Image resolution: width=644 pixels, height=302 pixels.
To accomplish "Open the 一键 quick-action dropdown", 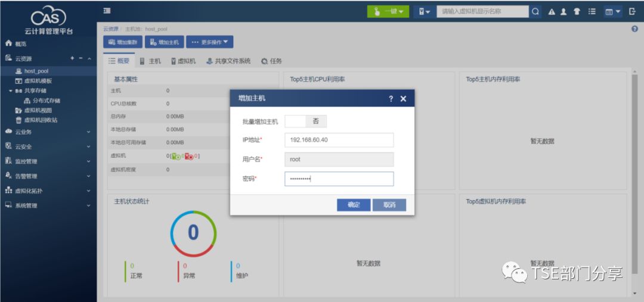I will coord(388,11).
